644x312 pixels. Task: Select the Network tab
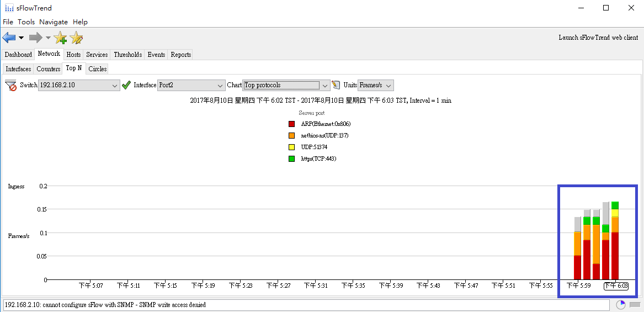point(49,54)
